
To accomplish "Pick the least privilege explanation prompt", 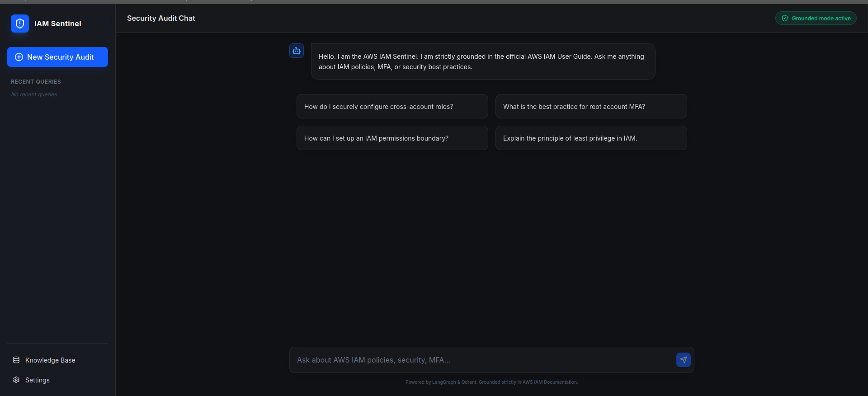I will [591, 138].
